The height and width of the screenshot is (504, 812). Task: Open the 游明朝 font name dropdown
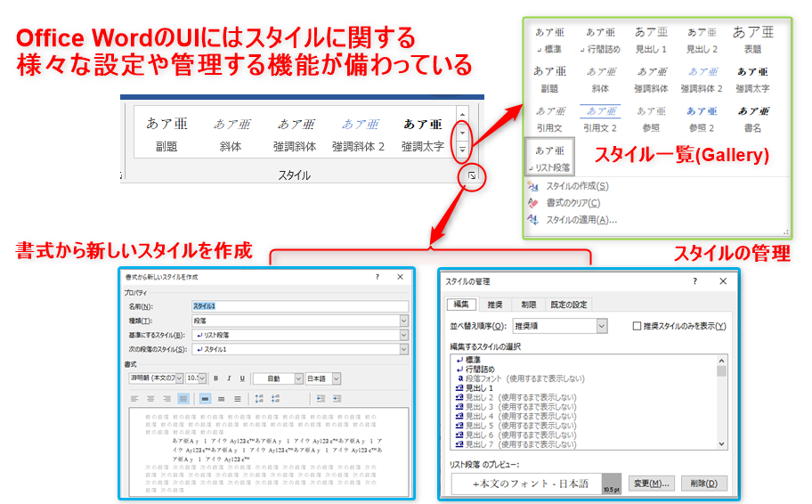click(179, 378)
